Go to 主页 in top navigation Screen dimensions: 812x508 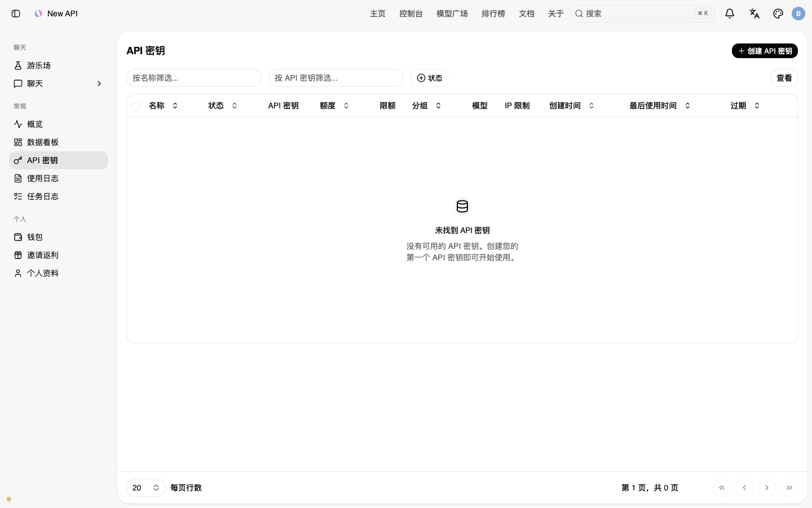pyautogui.click(x=378, y=14)
